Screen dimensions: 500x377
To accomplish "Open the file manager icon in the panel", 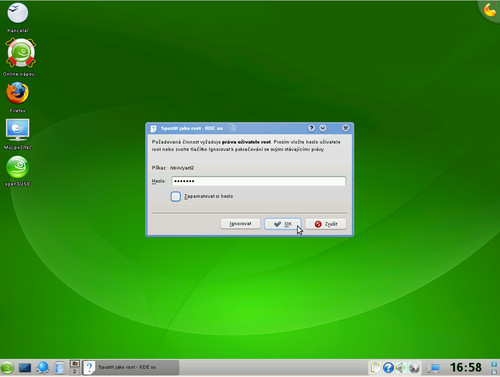I will (60, 368).
